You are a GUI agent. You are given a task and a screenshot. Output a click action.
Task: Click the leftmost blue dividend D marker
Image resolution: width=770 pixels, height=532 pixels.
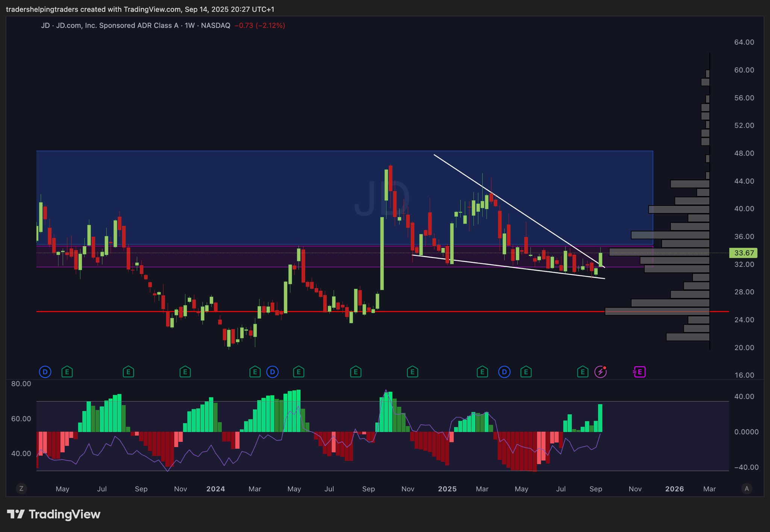point(45,372)
